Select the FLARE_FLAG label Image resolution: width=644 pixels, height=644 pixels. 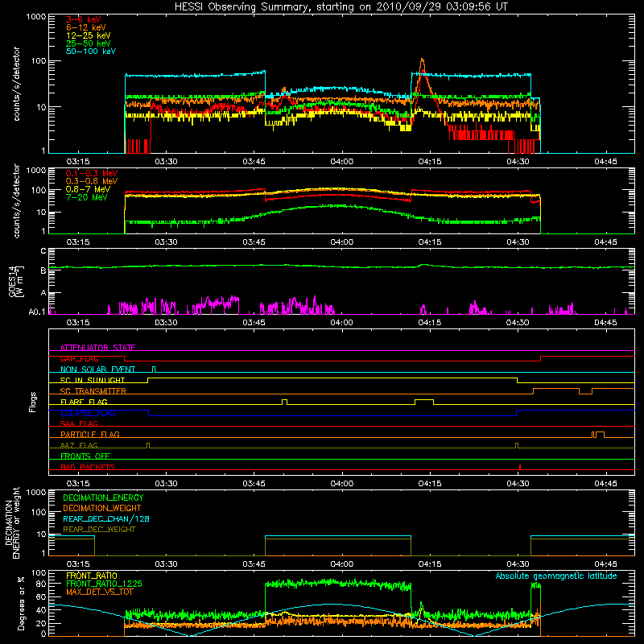click(x=84, y=402)
